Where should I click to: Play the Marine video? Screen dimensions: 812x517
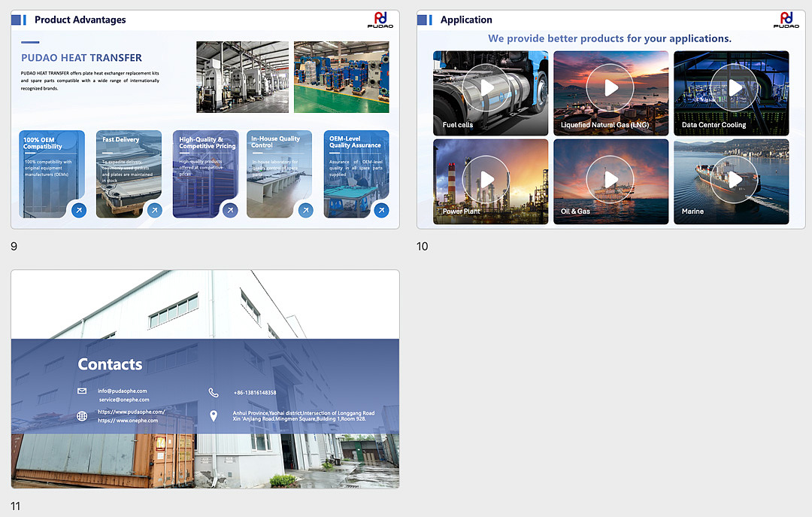(x=734, y=179)
